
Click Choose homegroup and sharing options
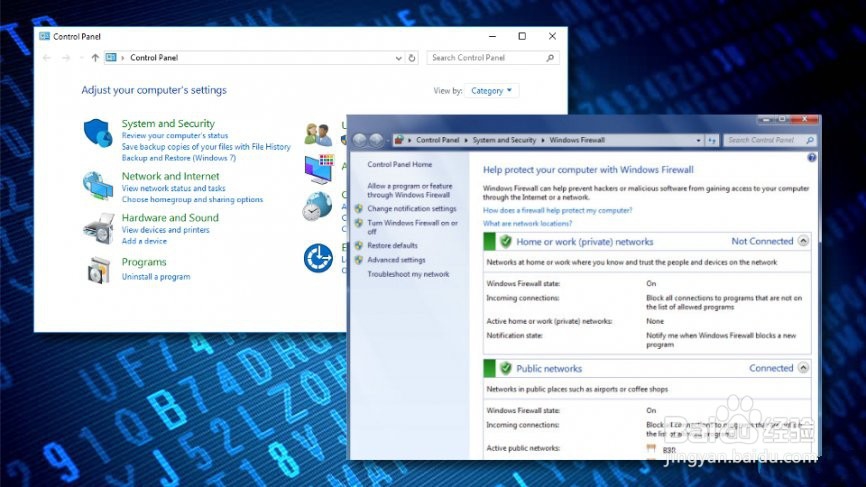point(192,199)
